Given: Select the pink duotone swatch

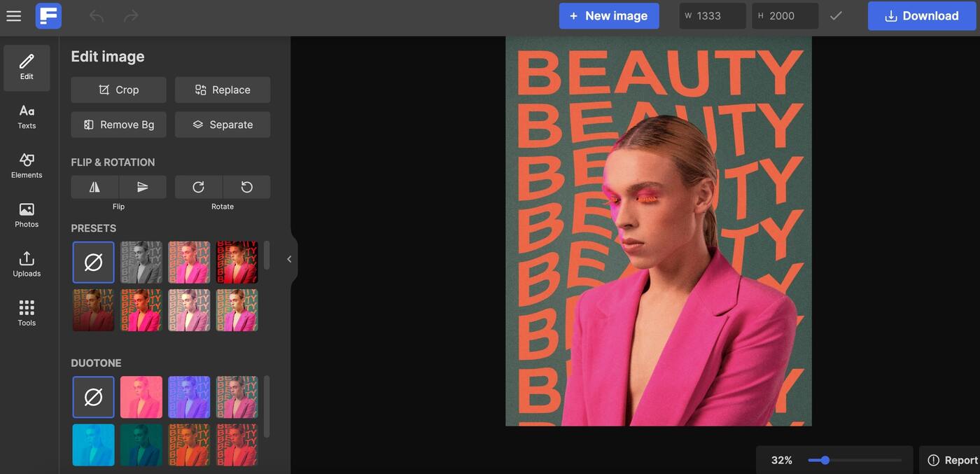Looking at the screenshot, I should [141, 396].
